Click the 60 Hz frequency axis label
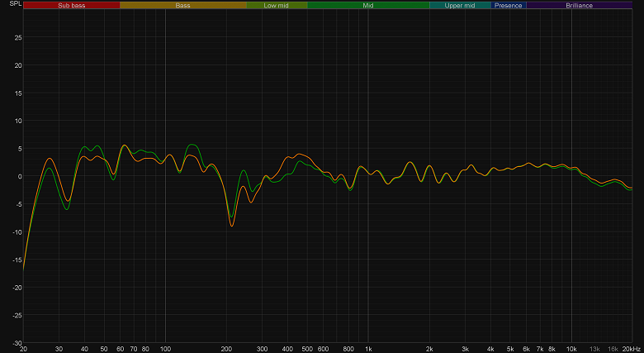644x353 pixels. pos(120,349)
